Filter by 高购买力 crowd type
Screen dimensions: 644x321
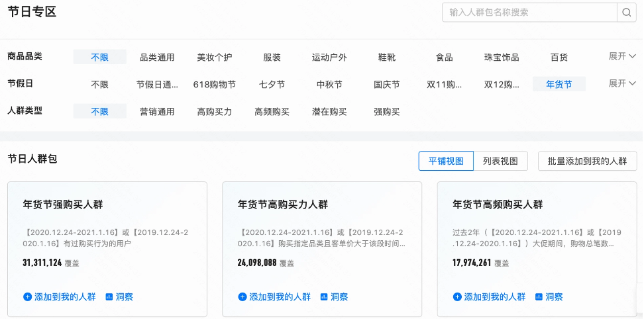pyautogui.click(x=215, y=112)
